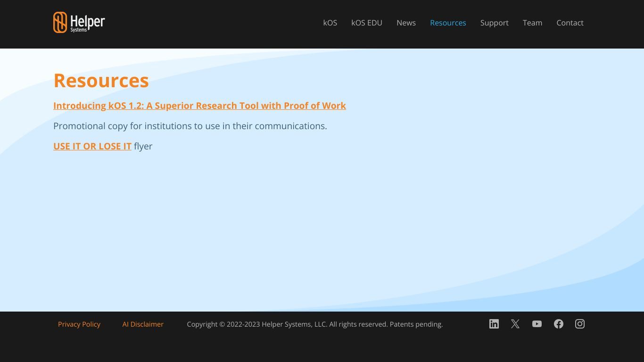Open the LinkedIn icon in footer
This screenshot has height=362, width=644.
[x=494, y=324]
